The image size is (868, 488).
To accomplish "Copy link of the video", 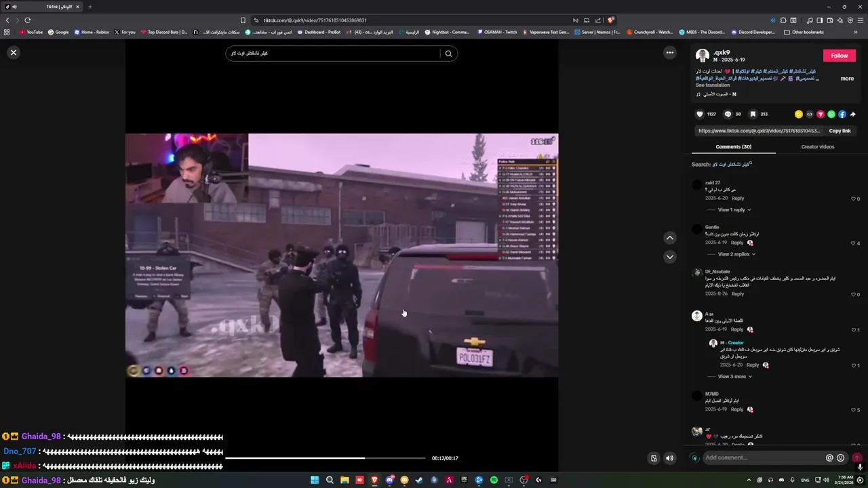I will tap(840, 131).
